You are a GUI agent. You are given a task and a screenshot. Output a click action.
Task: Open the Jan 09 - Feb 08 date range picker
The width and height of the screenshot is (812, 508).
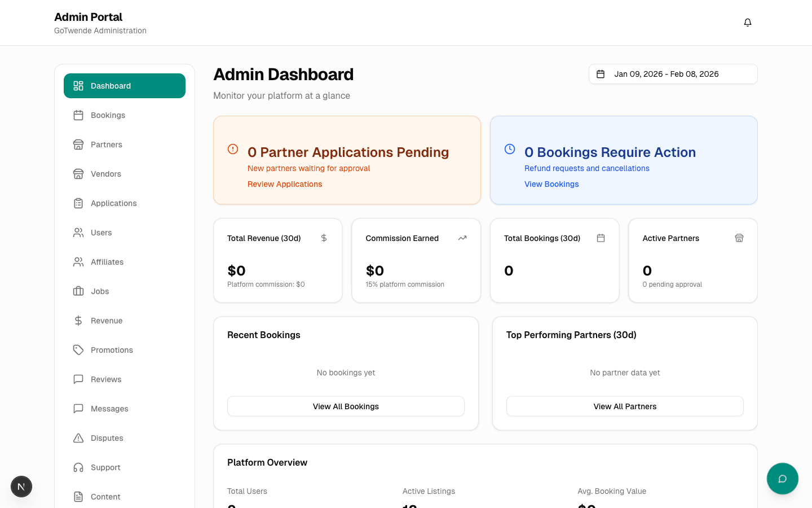[x=673, y=74]
